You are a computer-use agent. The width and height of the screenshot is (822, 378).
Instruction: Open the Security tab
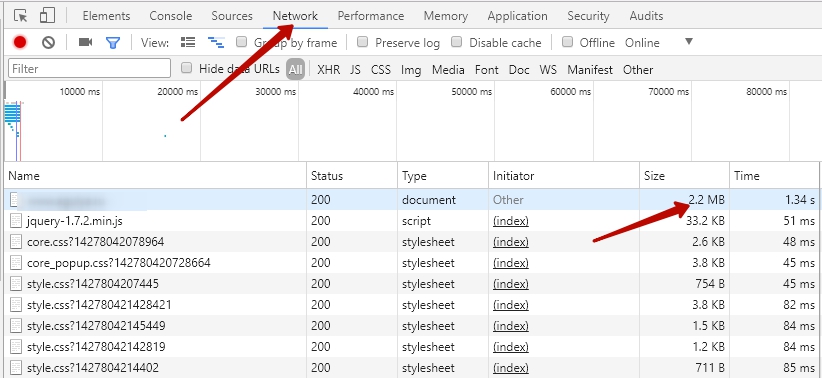coord(588,16)
